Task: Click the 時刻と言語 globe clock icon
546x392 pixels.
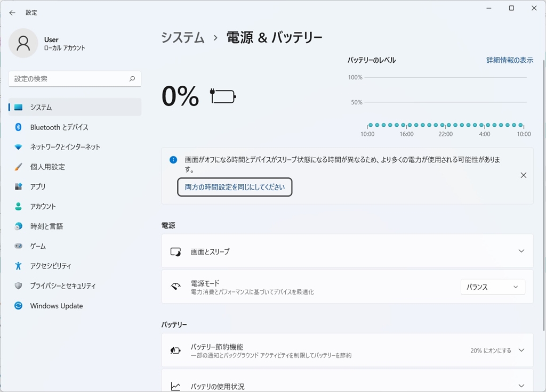Action: pos(18,226)
